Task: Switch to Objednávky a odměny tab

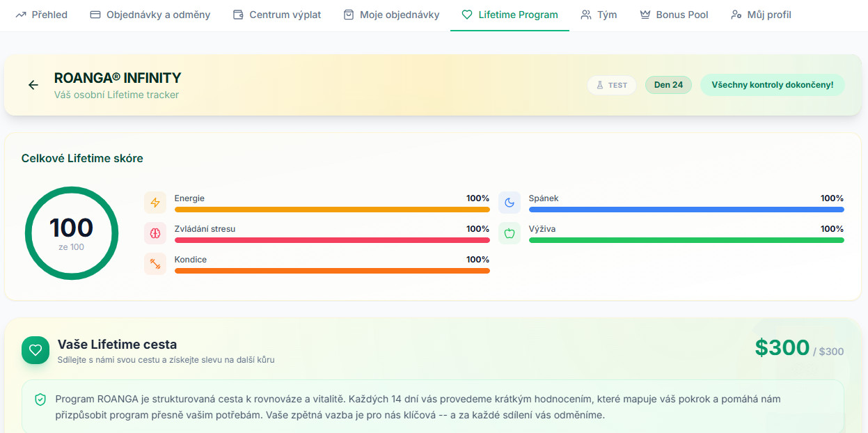Action: pos(150,15)
